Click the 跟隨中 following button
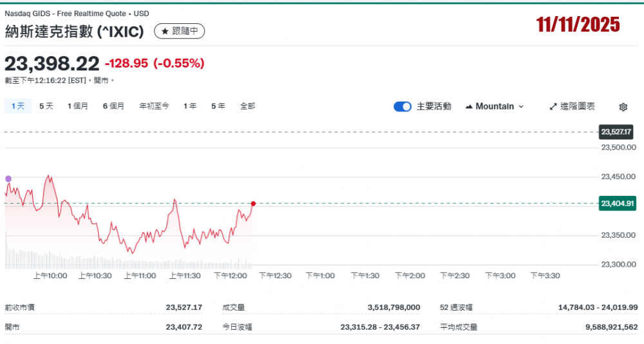Image resolution: width=644 pixels, height=344 pixels. click(x=180, y=31)
